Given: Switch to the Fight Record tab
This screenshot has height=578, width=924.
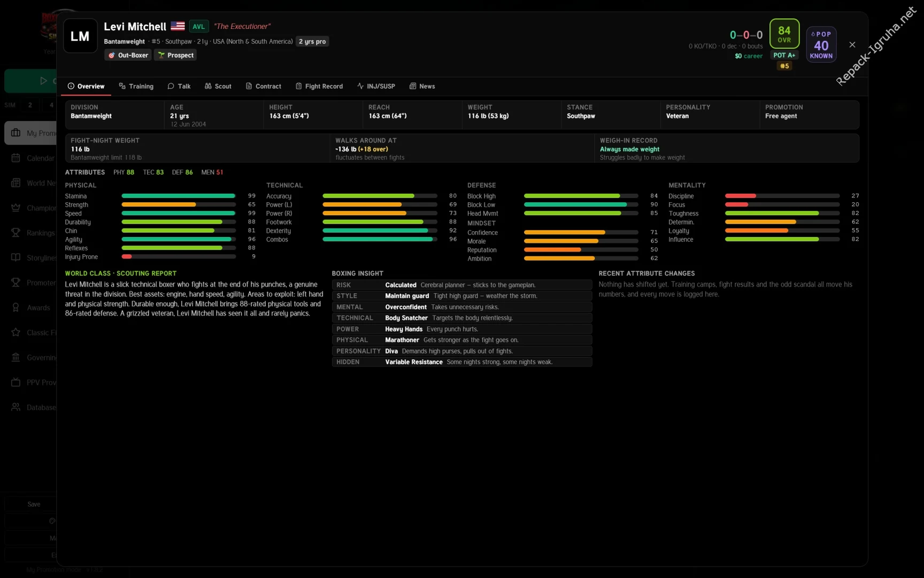Looking at the screenshot, I should point(319,86).
